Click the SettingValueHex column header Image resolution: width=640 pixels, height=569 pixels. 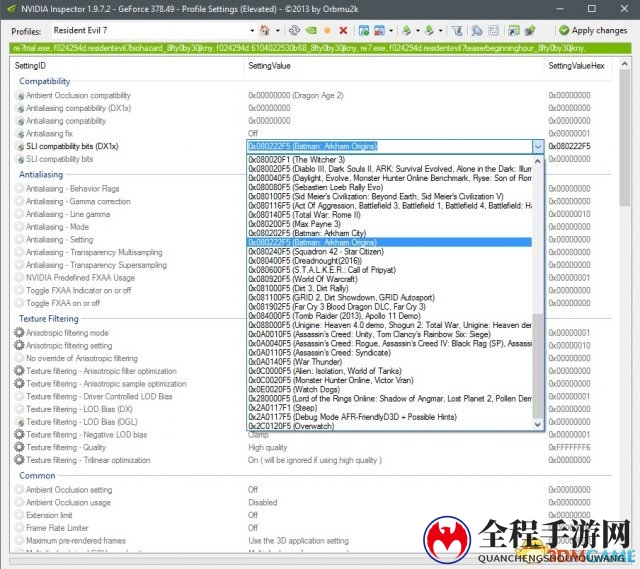tap(576, 66)
